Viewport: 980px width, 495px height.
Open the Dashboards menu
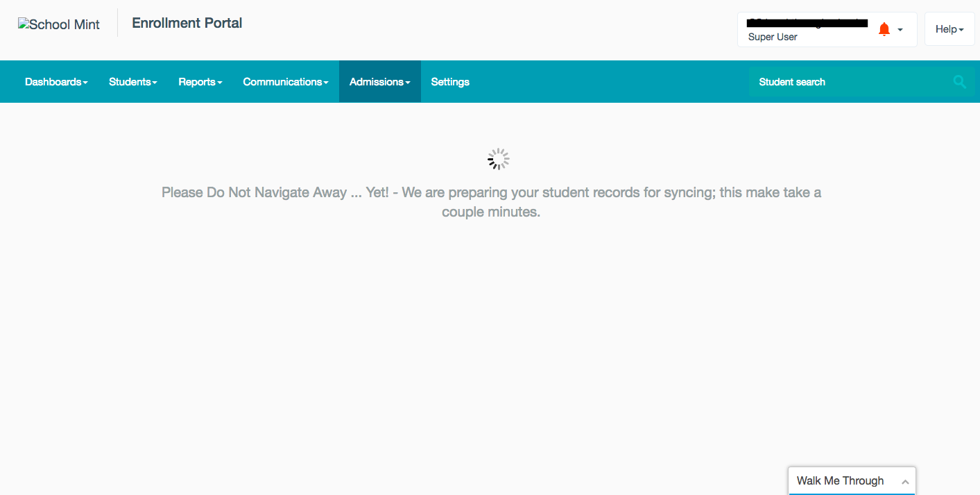coord(56,82)
